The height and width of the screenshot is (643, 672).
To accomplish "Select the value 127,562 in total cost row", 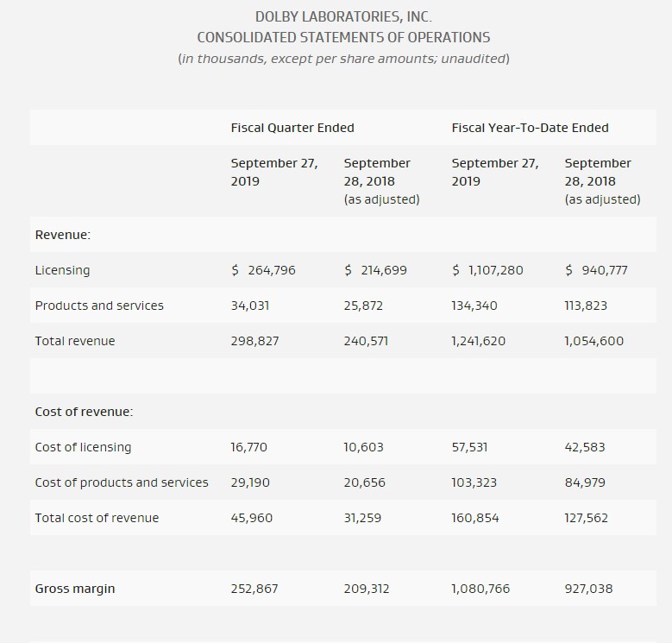I will (x=586, y=518).
